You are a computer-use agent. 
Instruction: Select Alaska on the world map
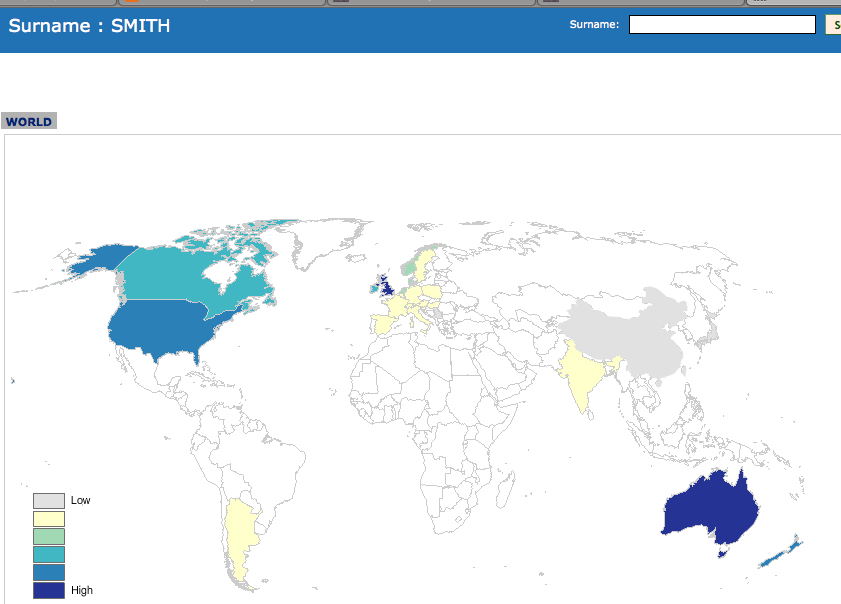(95, 263)
